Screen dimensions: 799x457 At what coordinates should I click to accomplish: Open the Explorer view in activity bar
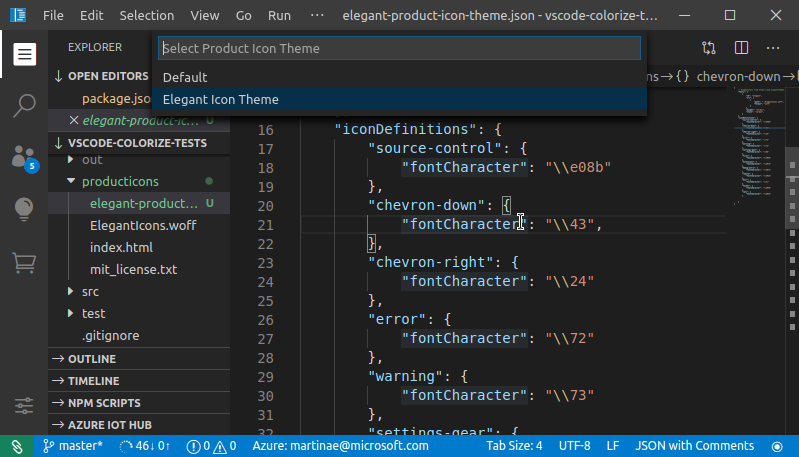tap(24, 54)
